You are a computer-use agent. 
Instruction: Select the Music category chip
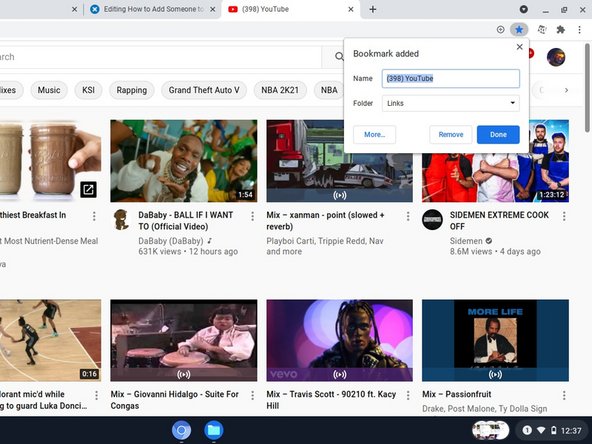[49, 90]
